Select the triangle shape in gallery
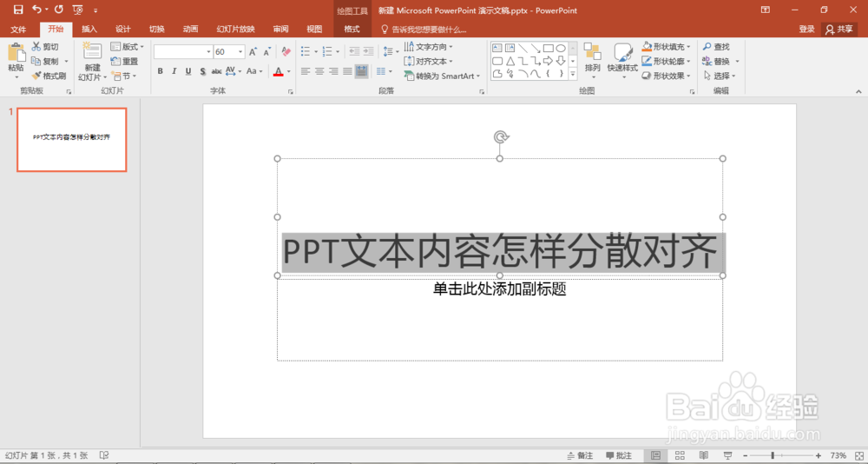The image size is (868, 464). point(510,61)
